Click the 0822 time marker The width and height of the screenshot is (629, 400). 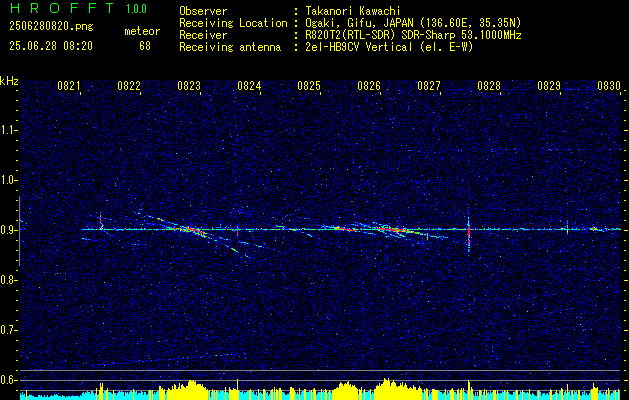coord(129,86)
